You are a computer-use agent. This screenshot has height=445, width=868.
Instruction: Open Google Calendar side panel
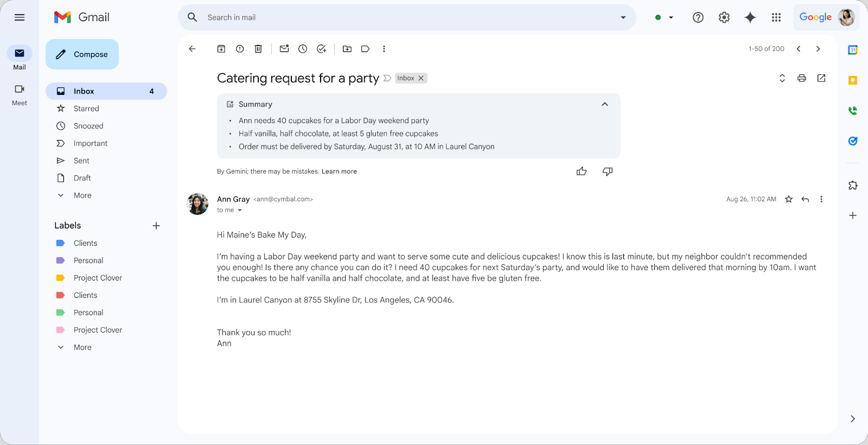click(x=852, y=49)
